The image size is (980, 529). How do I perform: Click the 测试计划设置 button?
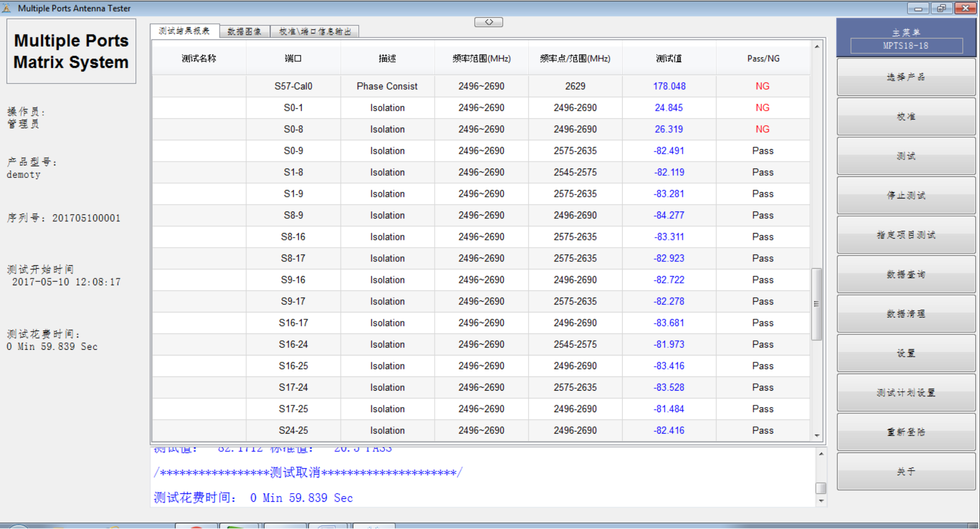pos(906,393)
